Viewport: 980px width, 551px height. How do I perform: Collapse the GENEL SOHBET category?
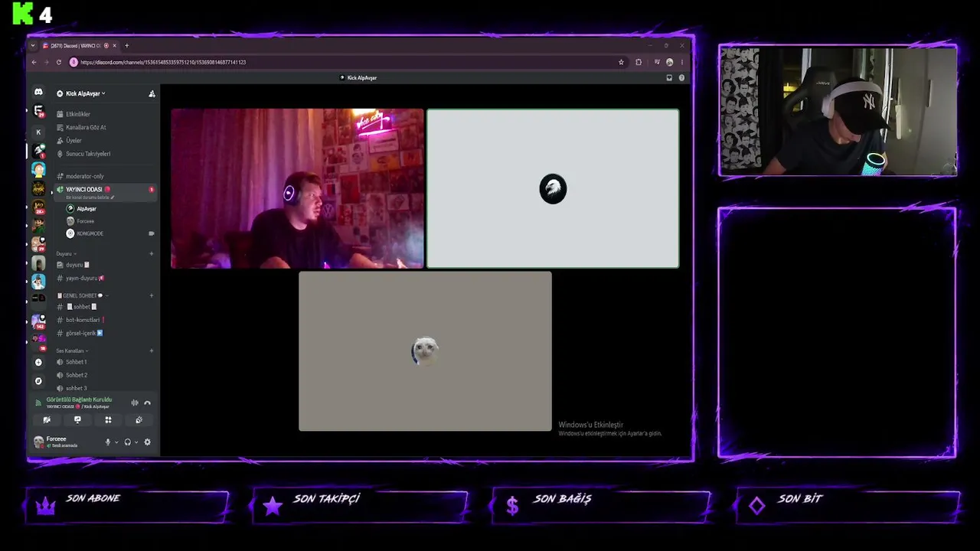coord(83,295)
